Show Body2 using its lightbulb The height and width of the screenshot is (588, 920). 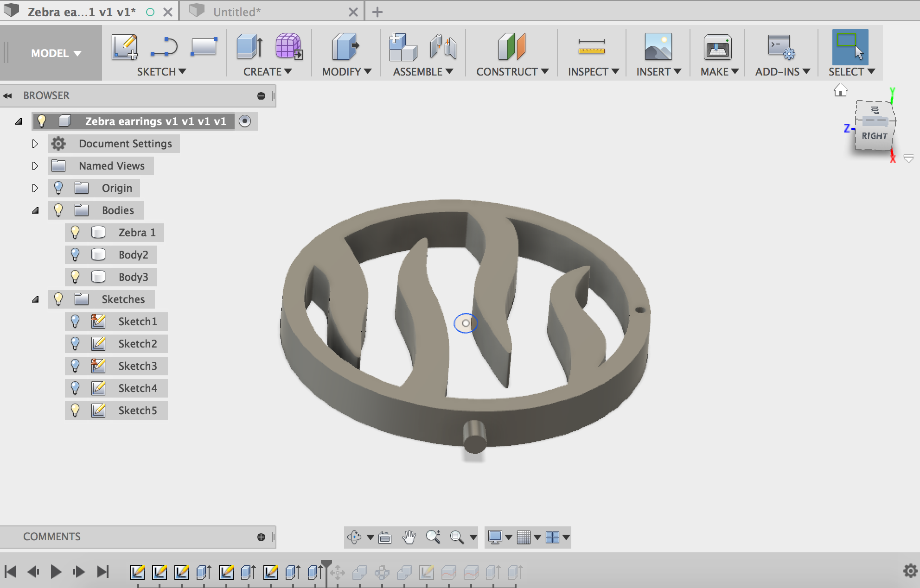coord(75,254)
